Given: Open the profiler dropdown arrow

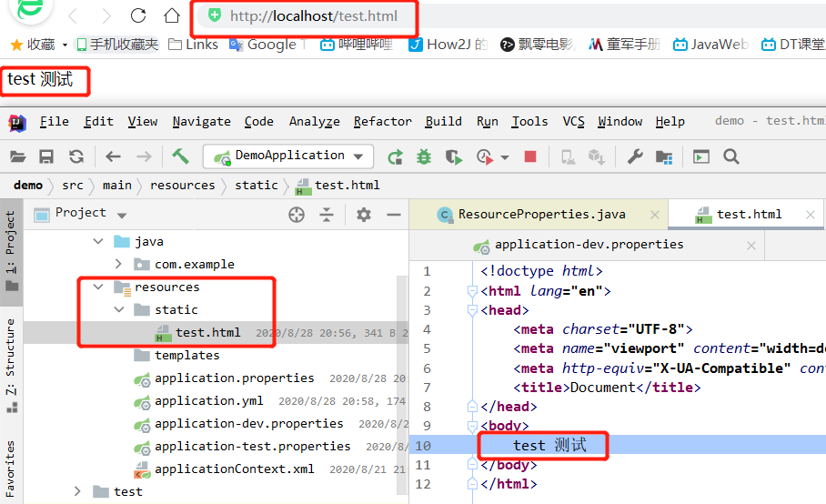Looking at the screenshot, I should 505,157.
